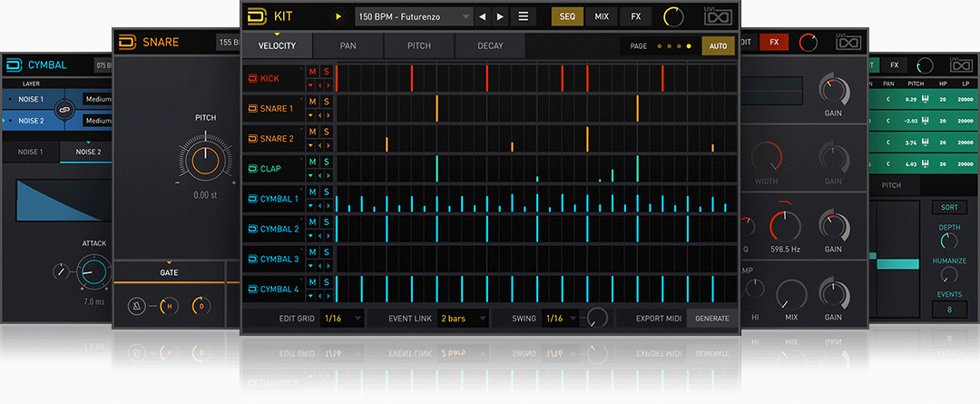Click the UVI logo in the KIT window
Viewport: 980px width, 404px height.
[717, 16]
